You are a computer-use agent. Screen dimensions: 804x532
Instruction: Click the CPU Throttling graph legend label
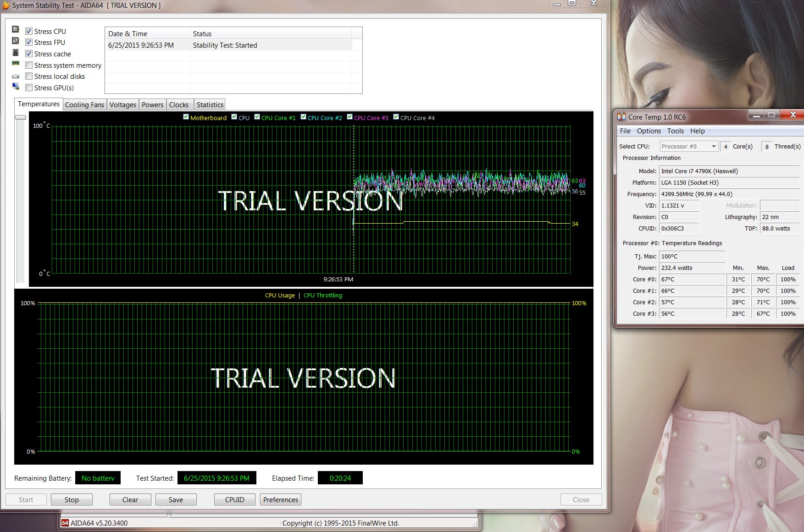(x=323, y=296)
